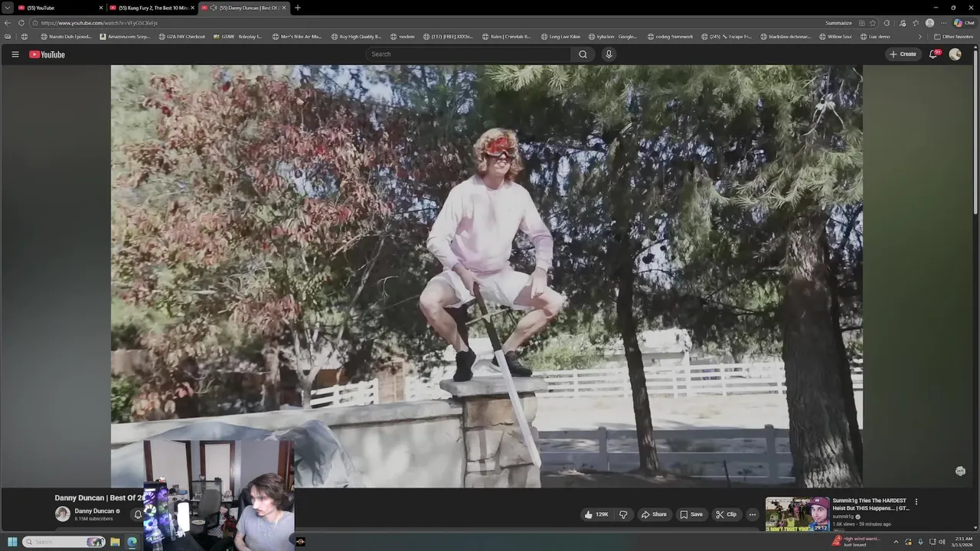Open browser profile avatar
This screenshot has height=551, width=980.
tap(929, 23)
